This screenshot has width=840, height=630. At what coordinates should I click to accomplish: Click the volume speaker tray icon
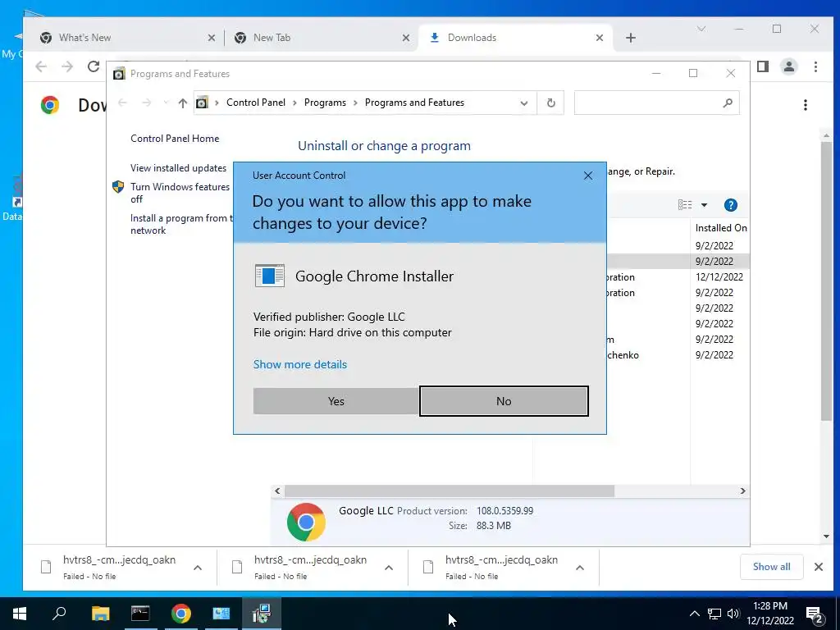[733, 614]
